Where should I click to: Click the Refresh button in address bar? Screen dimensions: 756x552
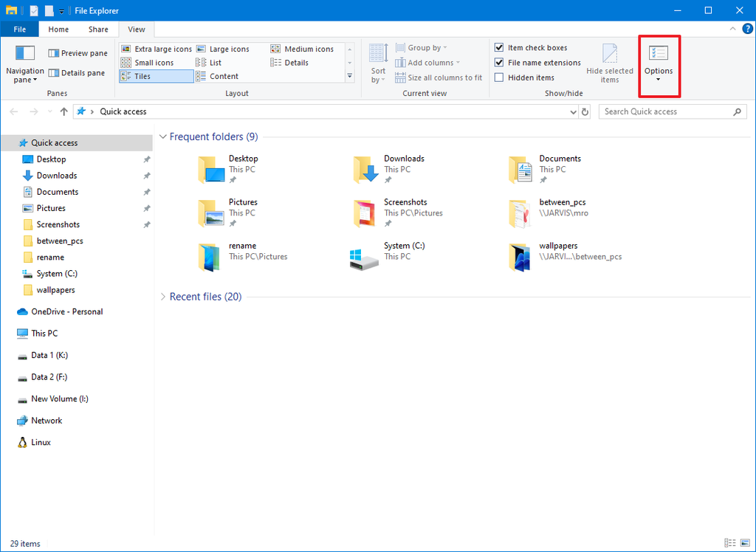583,111
